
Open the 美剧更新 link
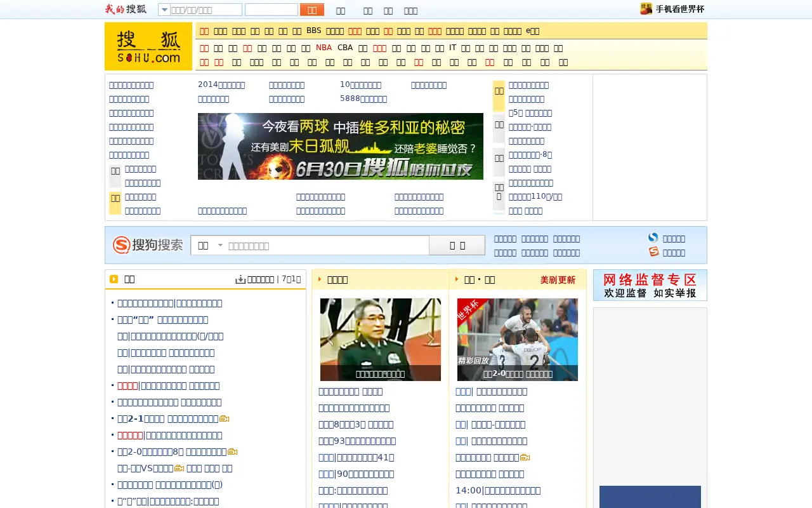tap(558, 280)
